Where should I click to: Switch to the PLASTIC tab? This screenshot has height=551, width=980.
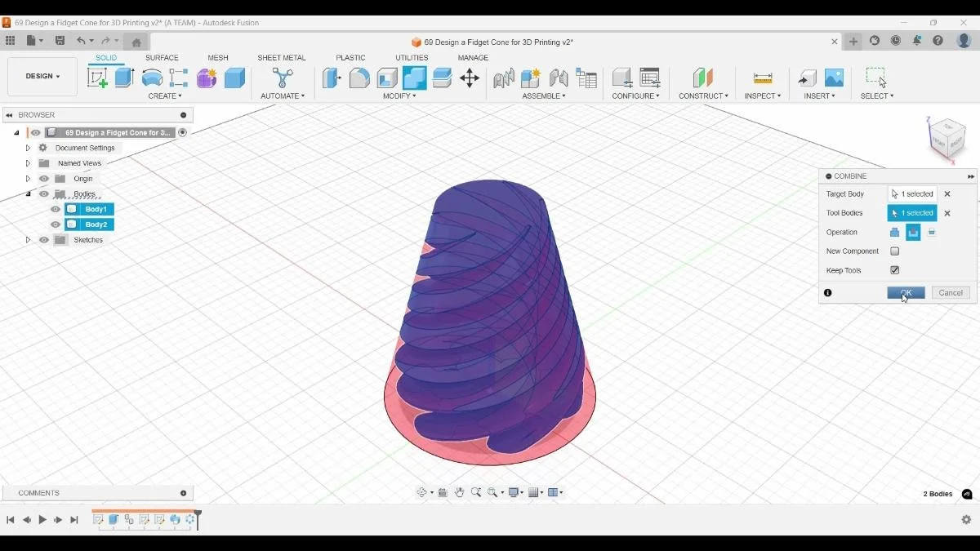351,58
